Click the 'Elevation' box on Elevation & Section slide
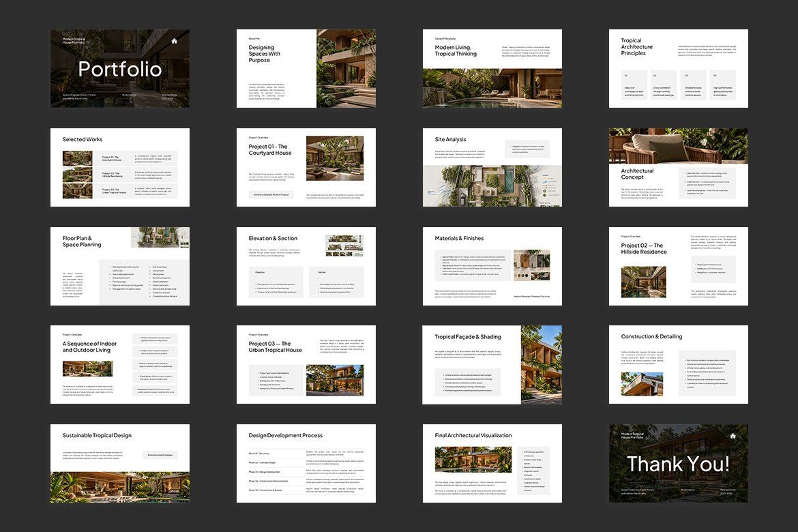 tap(276, 282)
